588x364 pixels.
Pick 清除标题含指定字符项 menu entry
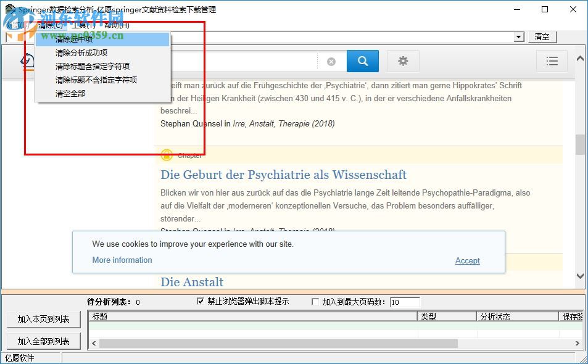(x=102, y=67)
